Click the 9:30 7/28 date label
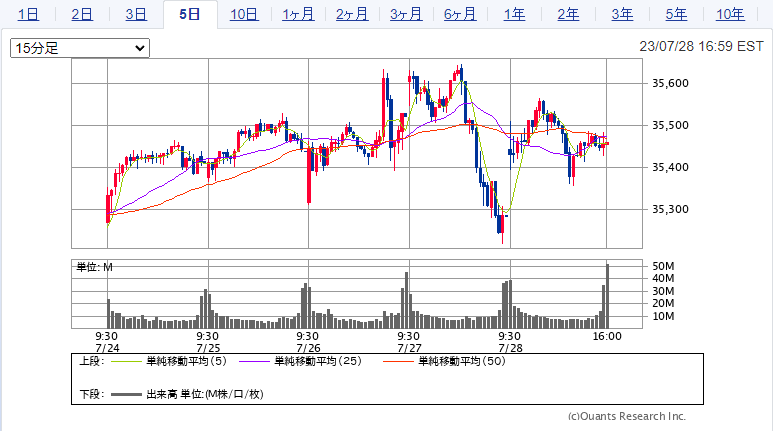Image resolution: width=773 pixels, height=431 pixels. pos(510,342)
